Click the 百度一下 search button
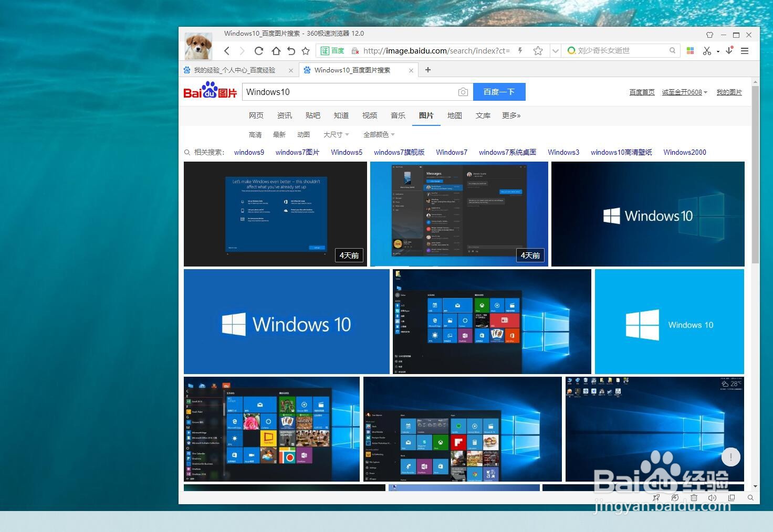The height and width of the screenshot is (532, 773). (499, 92)
